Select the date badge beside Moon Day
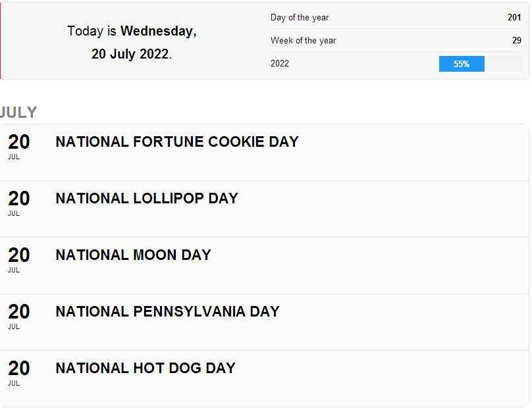The height and width of the screenshot is (408, 532). click(18, 259)
